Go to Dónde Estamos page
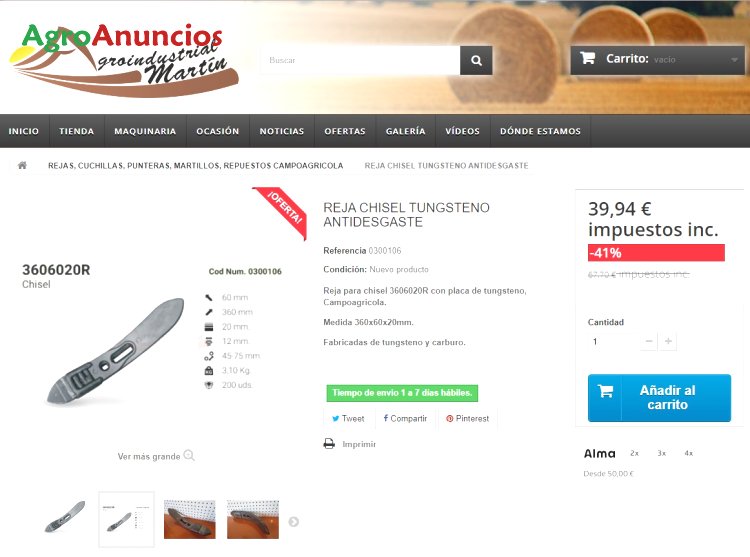 540,131
